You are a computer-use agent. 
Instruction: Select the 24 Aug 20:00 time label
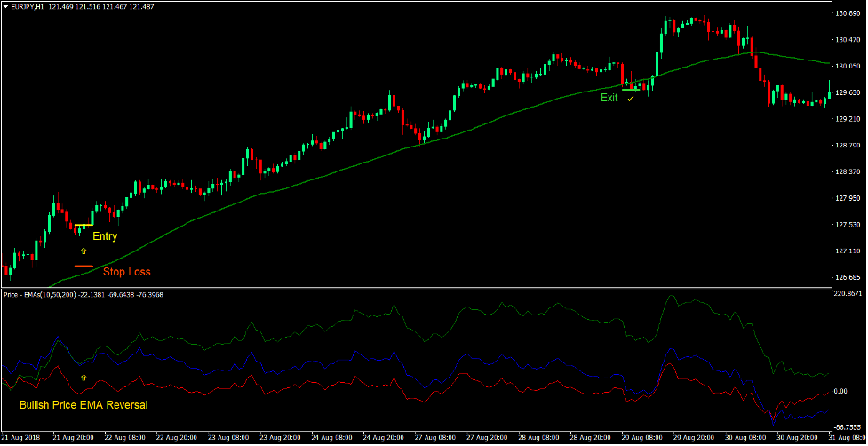[386, 437]
